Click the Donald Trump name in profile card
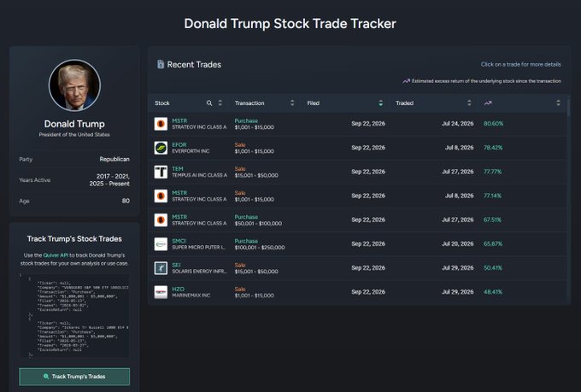581x392 pixels. coord(74,124)
